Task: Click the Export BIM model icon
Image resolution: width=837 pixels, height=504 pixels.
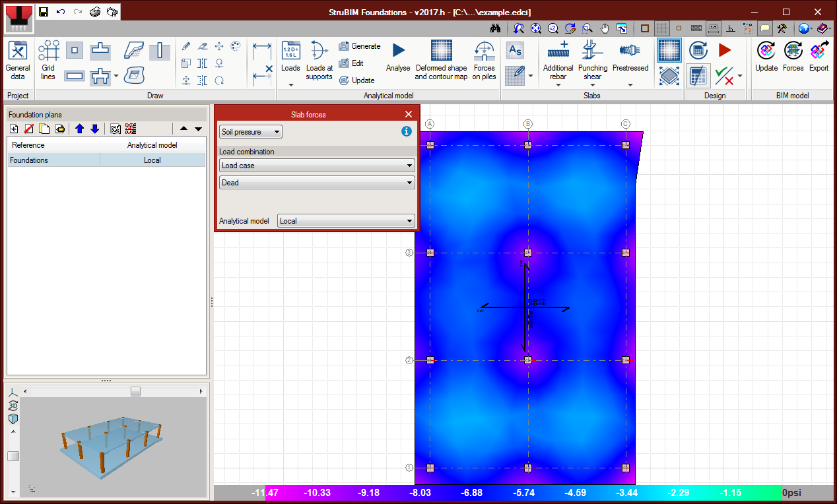Action: coord(819,58)
